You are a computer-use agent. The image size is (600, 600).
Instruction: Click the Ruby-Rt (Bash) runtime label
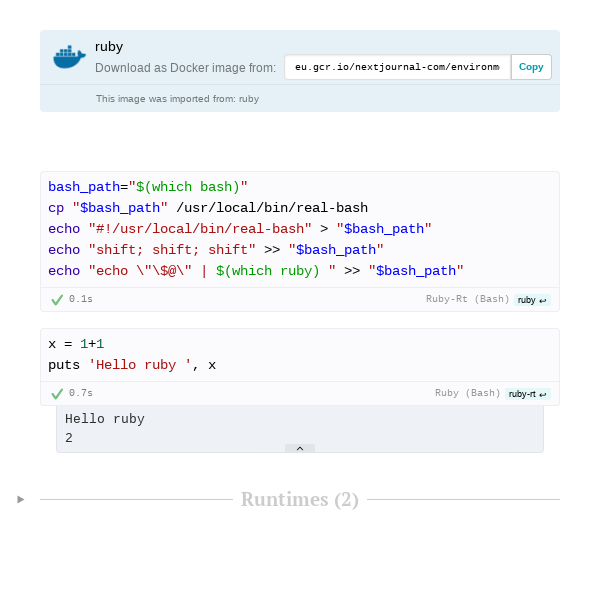pos(468,299)
